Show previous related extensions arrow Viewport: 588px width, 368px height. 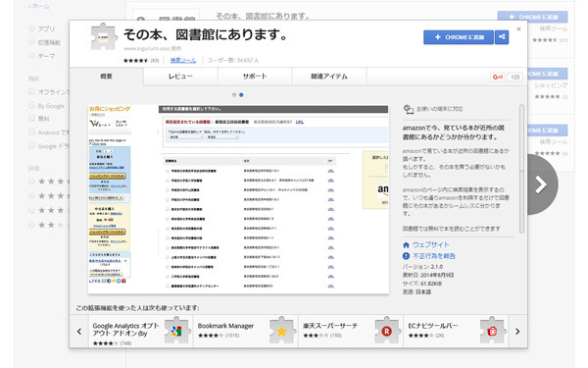pos(79,332)
